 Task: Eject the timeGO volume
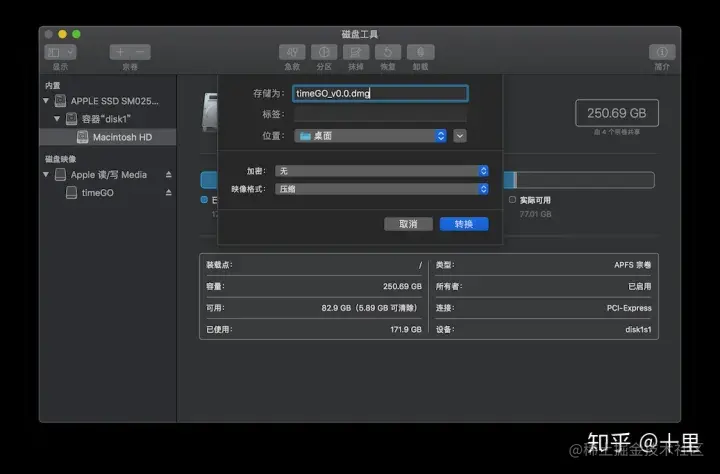point(169,192)
